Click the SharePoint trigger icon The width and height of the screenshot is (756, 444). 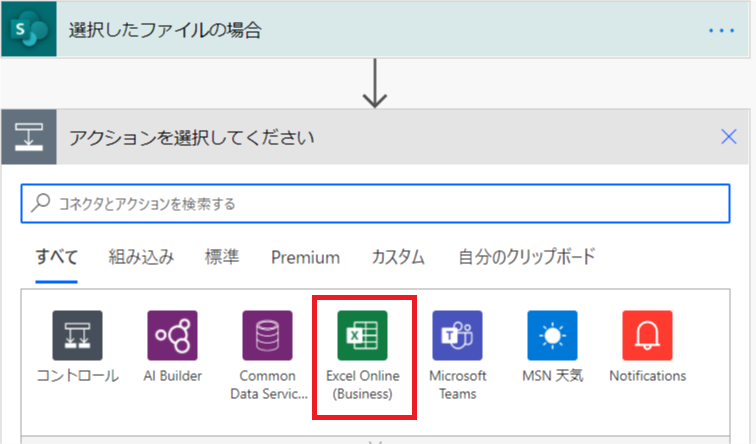click(29, 29)
